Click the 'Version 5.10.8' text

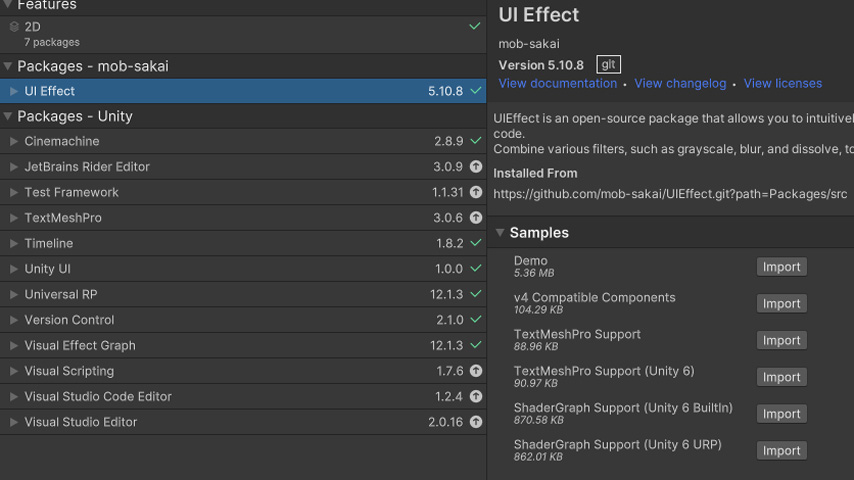coord(541,65)
